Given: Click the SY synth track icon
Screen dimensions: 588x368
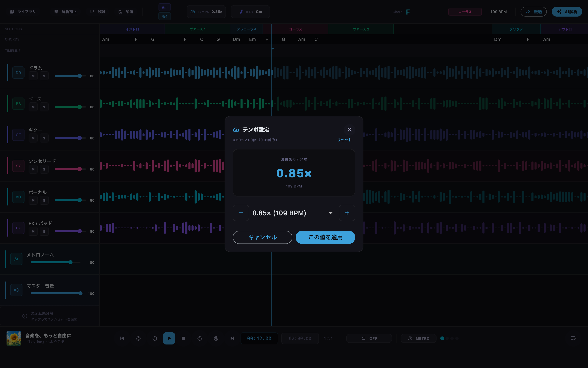Looking at the screenshot, I should 18,166.
